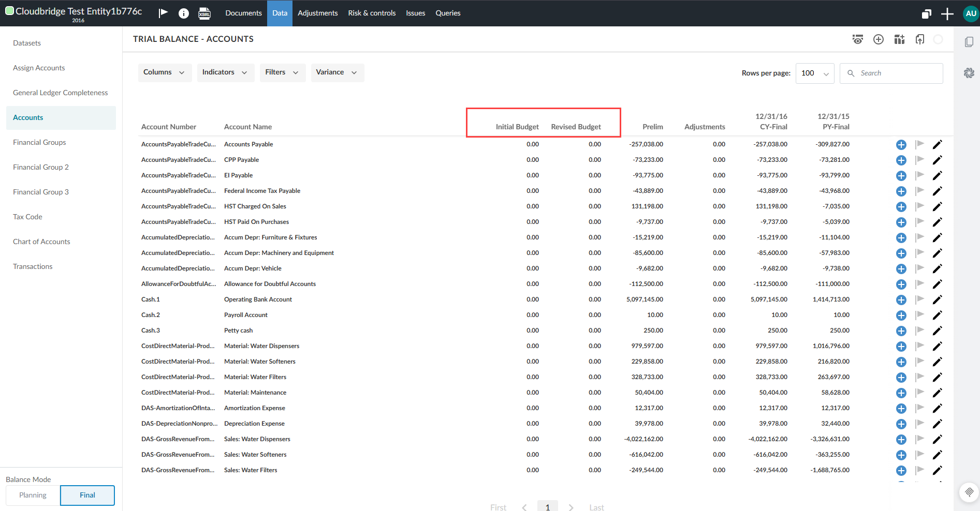Expand the Indicators dropdown
Viewport: 980px width, 511px height.
[x=225, y=72]
